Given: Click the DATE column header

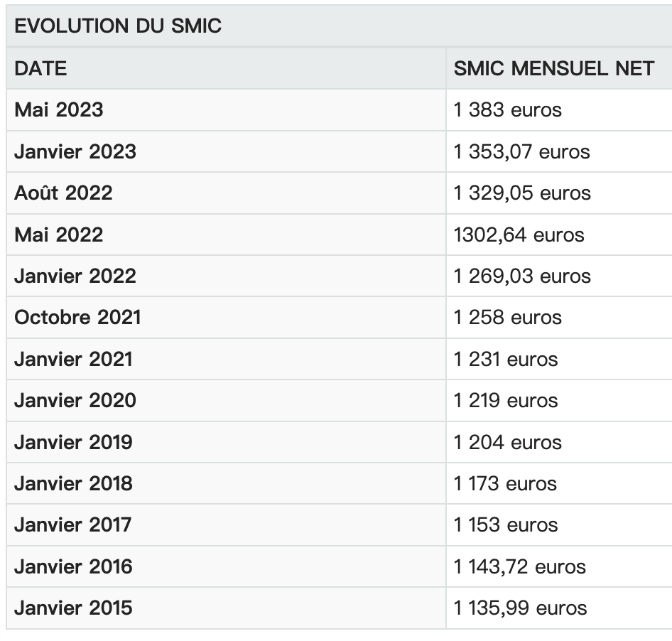Looking at the screenshot, I should point(40,68).
